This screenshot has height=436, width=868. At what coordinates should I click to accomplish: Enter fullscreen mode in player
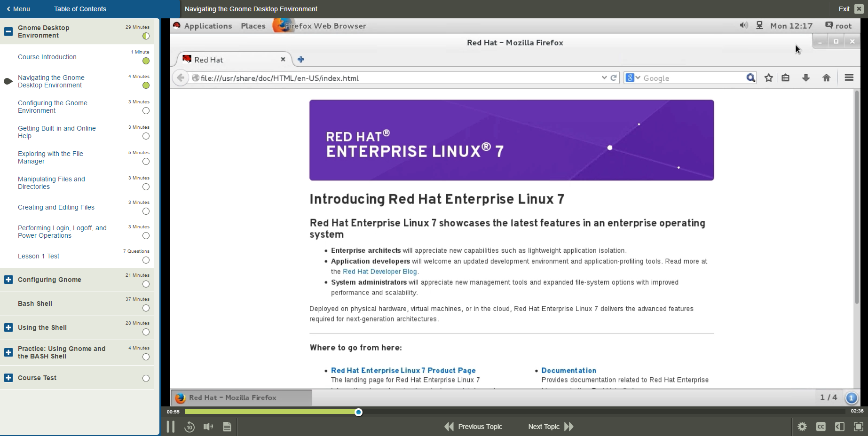tap(858, 427)
